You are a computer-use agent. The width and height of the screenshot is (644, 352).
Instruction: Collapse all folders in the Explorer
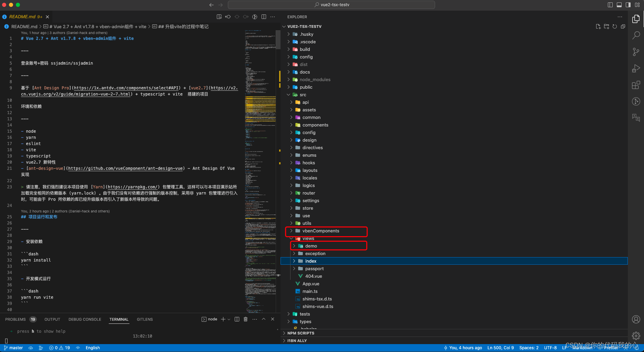623,26
